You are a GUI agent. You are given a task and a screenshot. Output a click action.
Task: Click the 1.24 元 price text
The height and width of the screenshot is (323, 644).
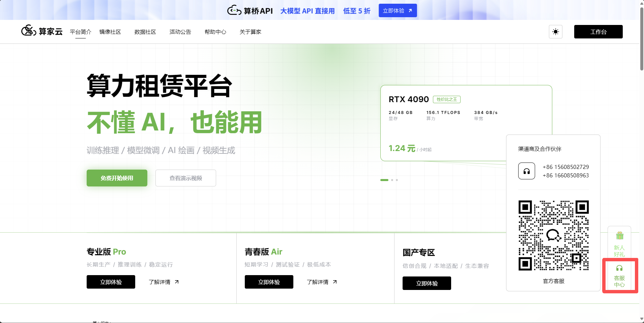402,148
